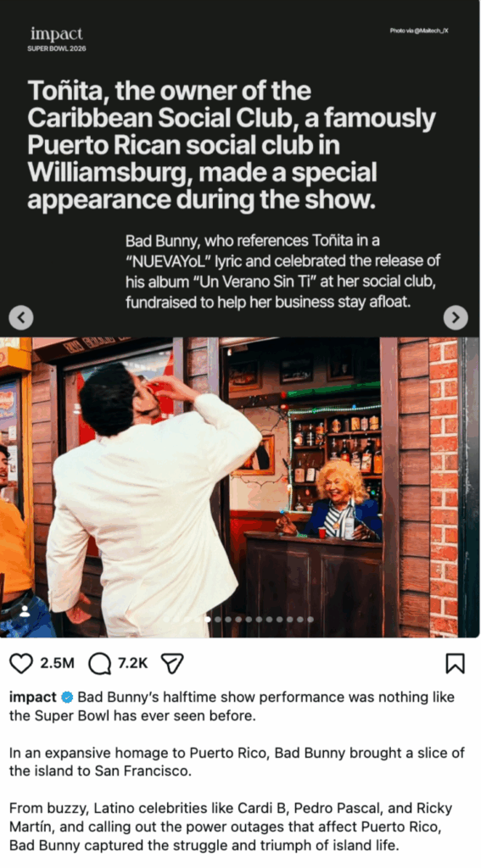The width and height of the screenshot is (481, 868).
Task: Save the post with bookmark icon
Action: click(455, 663)
